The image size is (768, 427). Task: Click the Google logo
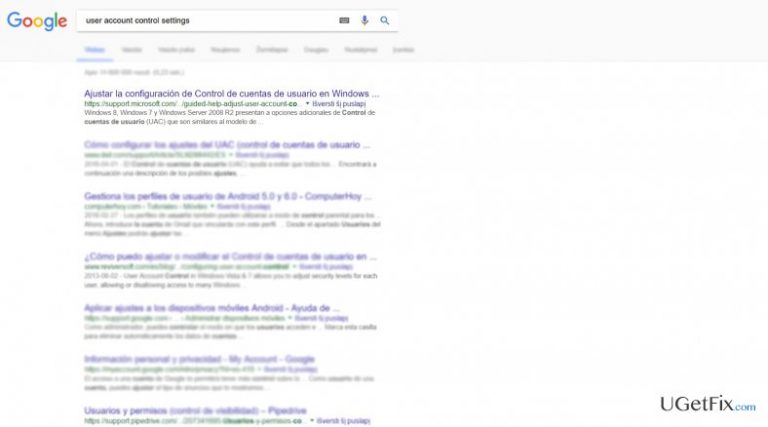pos(37,21)
